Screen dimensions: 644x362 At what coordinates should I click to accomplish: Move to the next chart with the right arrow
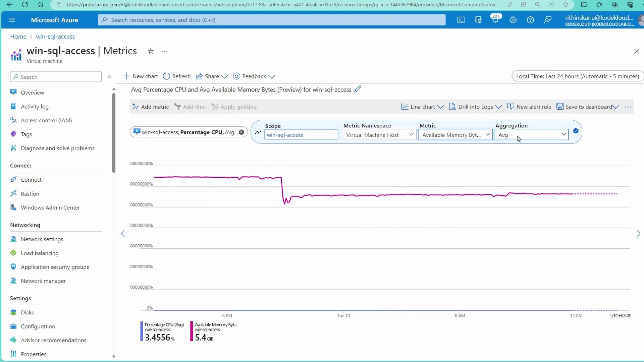pos(638,234)
